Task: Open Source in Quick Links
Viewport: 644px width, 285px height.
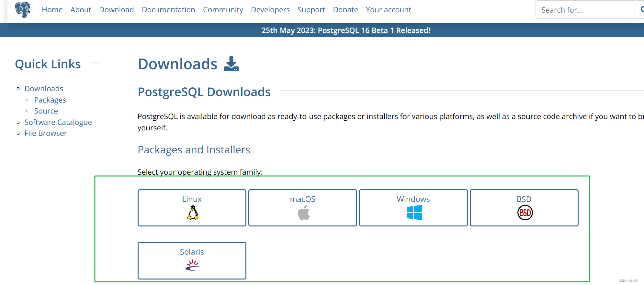Action: (x=46, y=111)
